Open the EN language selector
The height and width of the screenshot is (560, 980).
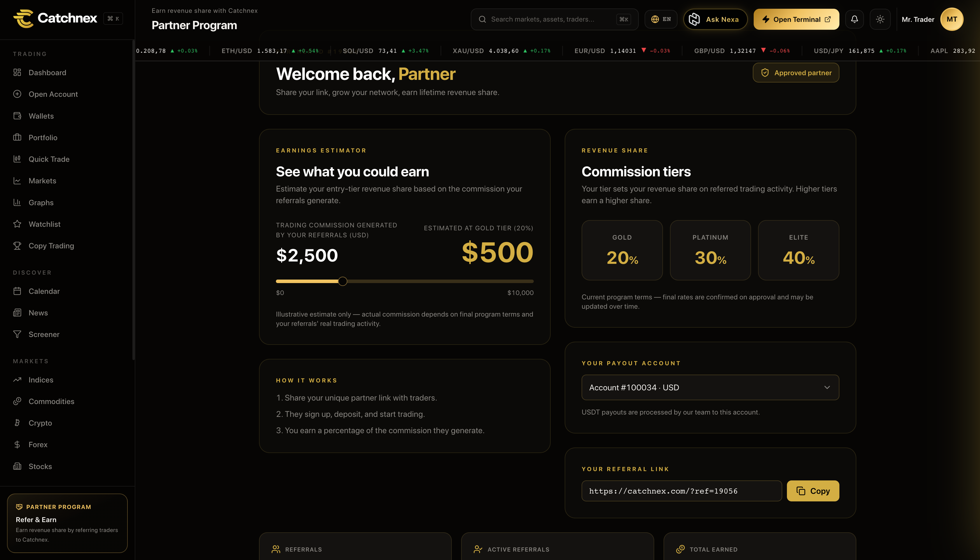pyautogui.click(x=661, y=19)
